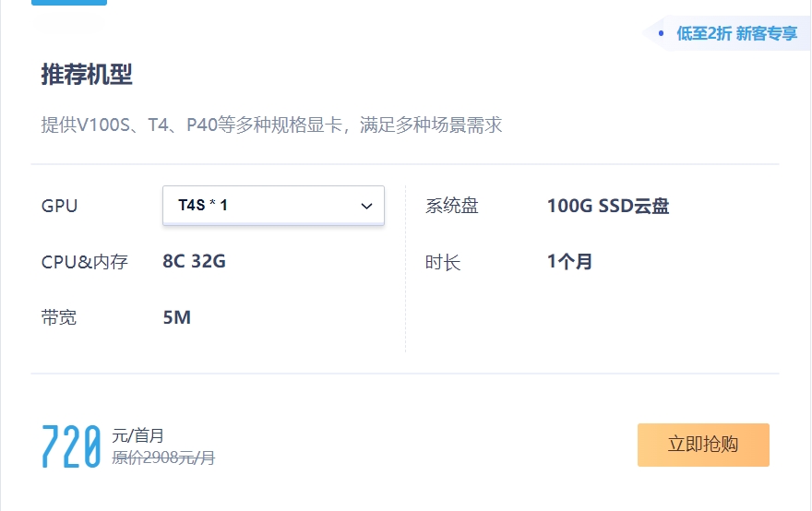Click the CPU&内存 label
Viewport: 812px width, 511px height.
point(84,262)
